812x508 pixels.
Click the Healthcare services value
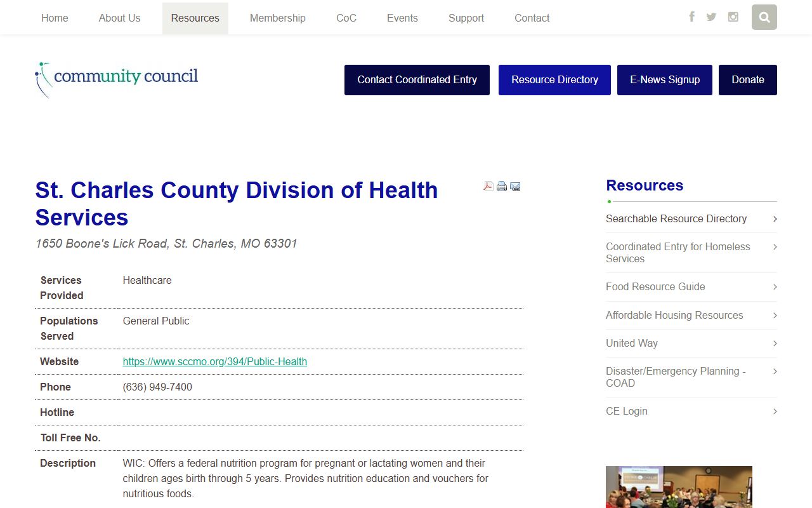click(147, 280)
